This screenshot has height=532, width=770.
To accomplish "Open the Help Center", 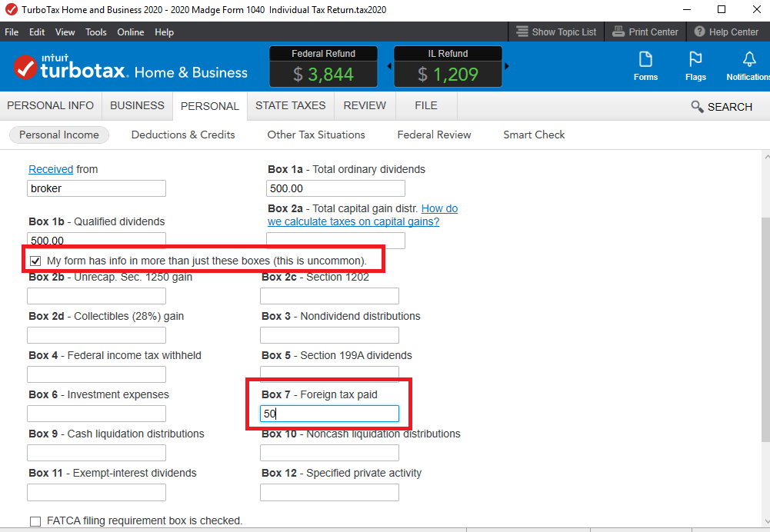I will pos(727,32).
